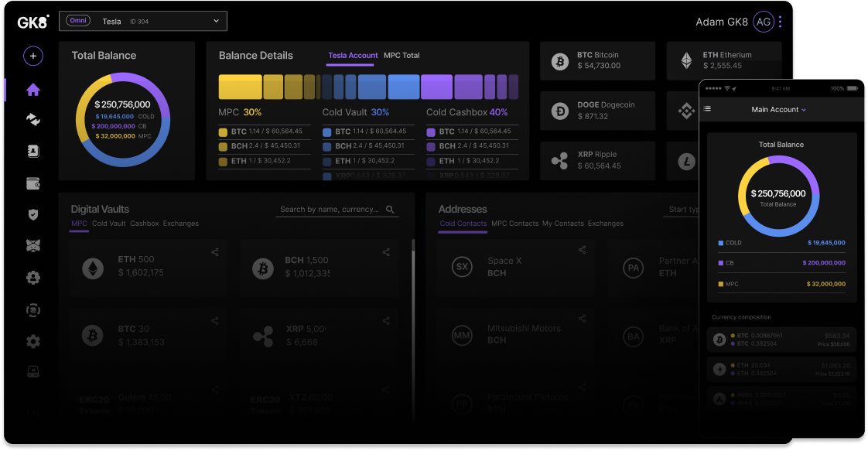
Task: Switch to the MPC Total tab
Action: click(x=402, y=56)
